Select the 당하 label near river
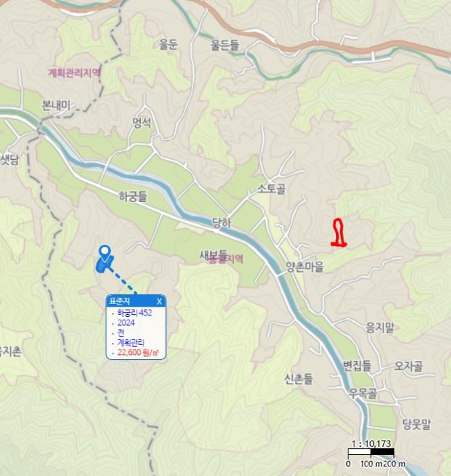Screen dimensions: 451x476 click(221, 223)
